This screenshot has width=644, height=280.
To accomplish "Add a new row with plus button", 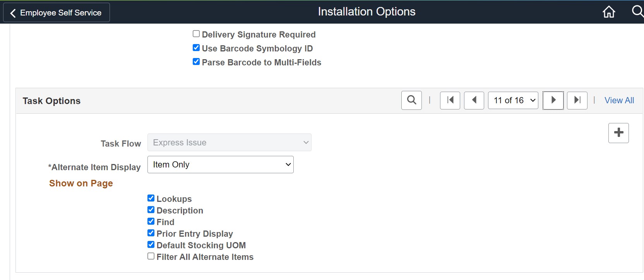I will [618, 133].
